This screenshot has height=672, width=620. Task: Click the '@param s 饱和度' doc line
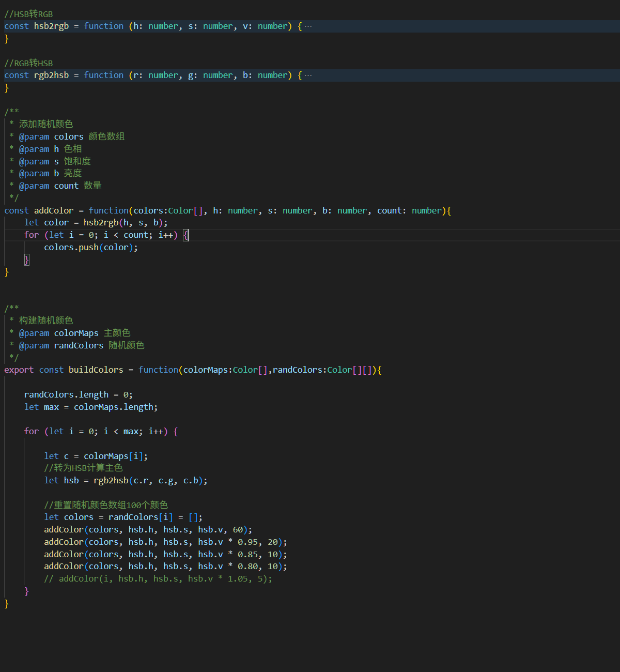pyautogui.click(x=55, y=161)
